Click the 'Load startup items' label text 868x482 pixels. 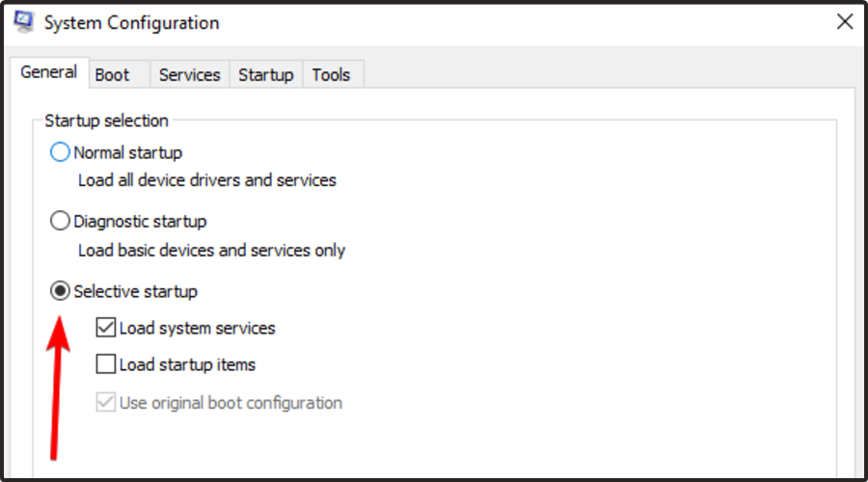[x=187, y=365]
